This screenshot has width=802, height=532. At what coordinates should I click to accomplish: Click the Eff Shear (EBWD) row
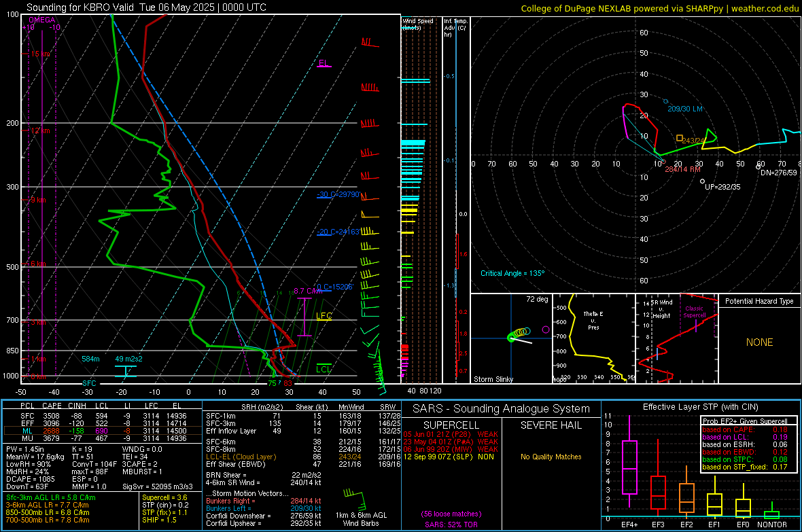[x=303, y=465]
